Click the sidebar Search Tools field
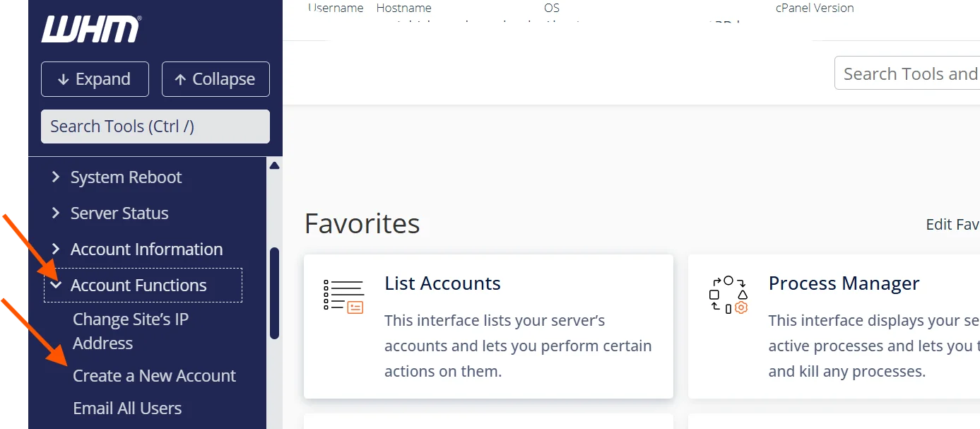Viewport: 980px width, 429px height. (155, 126)
